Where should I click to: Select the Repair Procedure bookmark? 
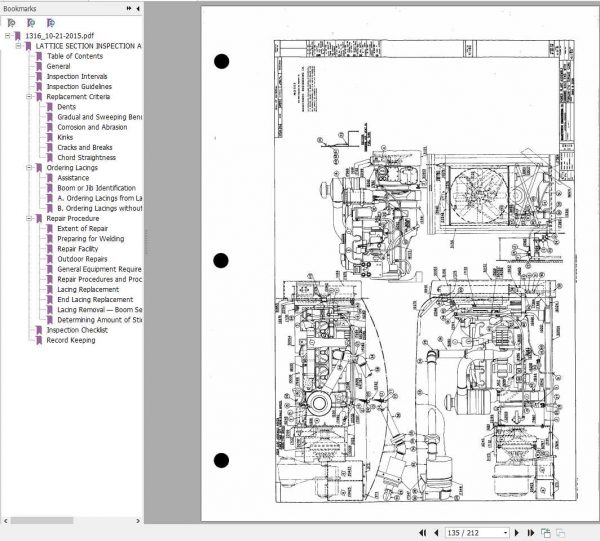pyautogui.click(x=73, y=218)
